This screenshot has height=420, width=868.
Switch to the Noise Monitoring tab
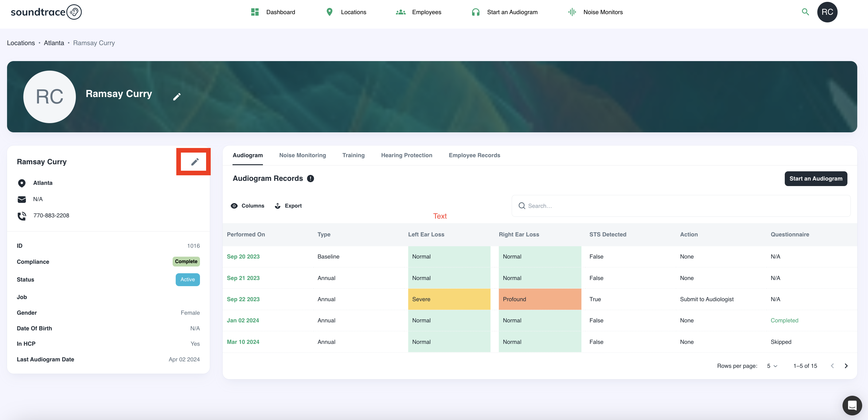[302, 155]
